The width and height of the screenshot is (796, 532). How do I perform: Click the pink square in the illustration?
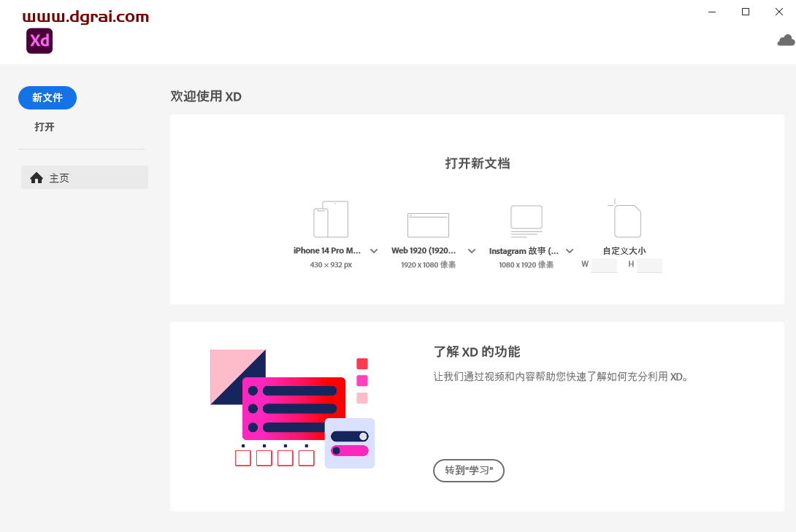pos(363,397)
